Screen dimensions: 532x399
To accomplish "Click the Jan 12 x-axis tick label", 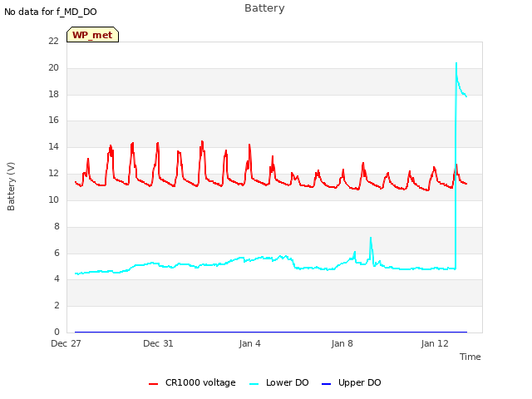I will (x=435, y=343).
